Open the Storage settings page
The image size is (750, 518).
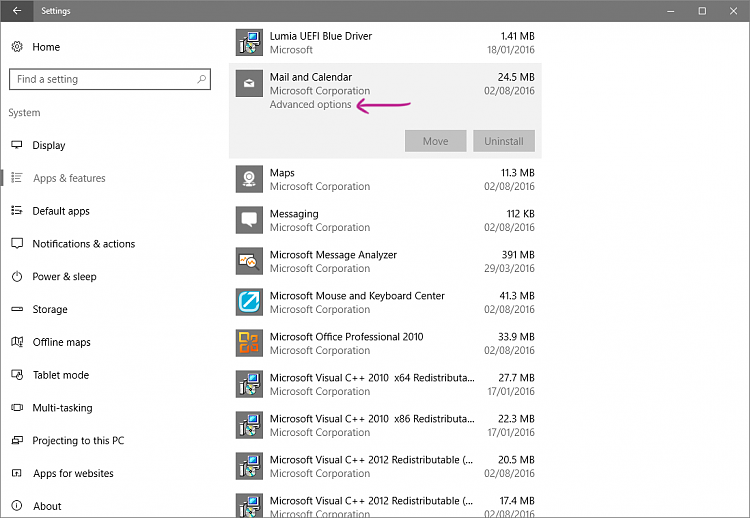pos(50,309)
